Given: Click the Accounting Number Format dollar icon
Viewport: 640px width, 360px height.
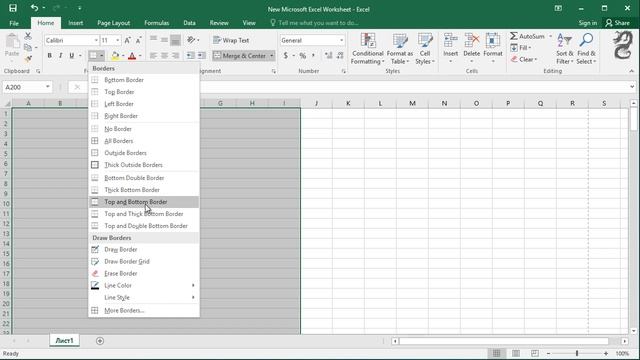Looking at the screenshot, I should 286,56.
